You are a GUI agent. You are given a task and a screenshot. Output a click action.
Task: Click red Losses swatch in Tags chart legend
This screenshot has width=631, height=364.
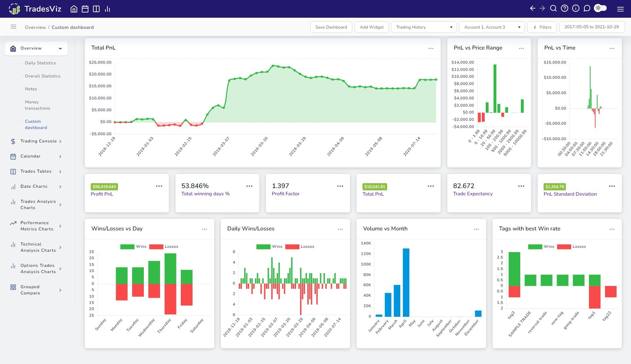click(x=564, y=246)
